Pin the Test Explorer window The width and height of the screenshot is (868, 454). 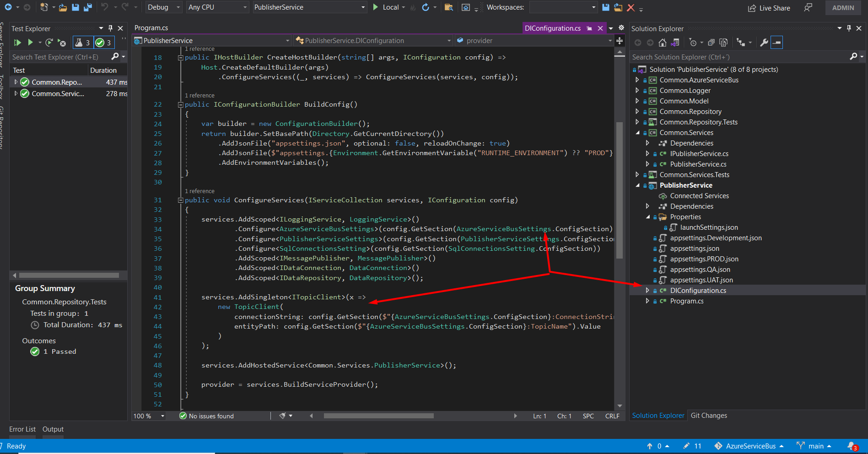[x=110, y=28]
